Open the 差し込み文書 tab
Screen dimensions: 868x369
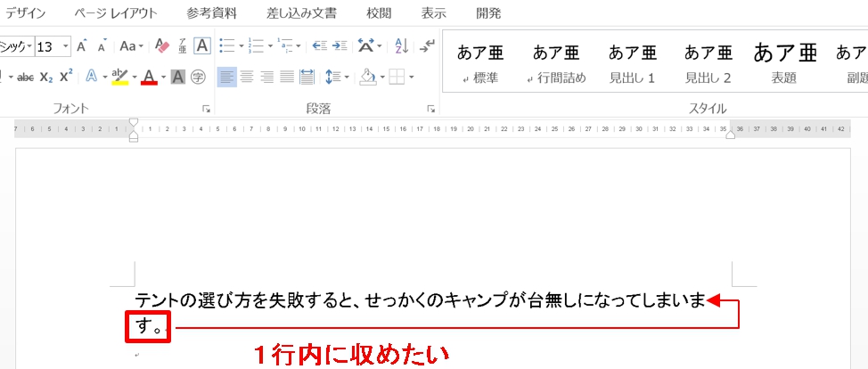[302, 13]
